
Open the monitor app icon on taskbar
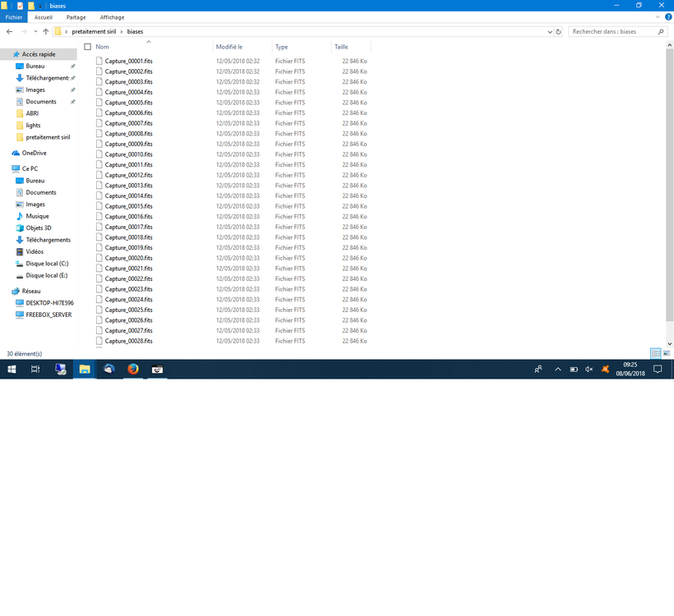click(61, 369)
